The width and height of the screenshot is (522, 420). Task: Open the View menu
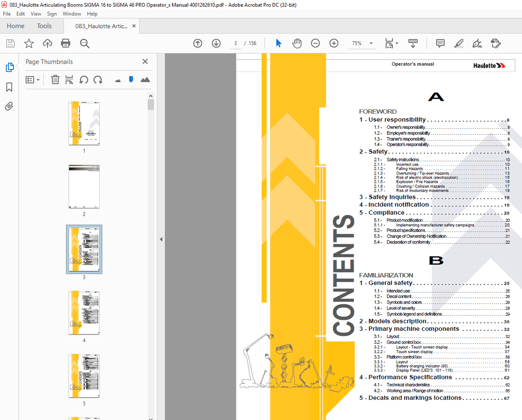[x=36, y=14]
